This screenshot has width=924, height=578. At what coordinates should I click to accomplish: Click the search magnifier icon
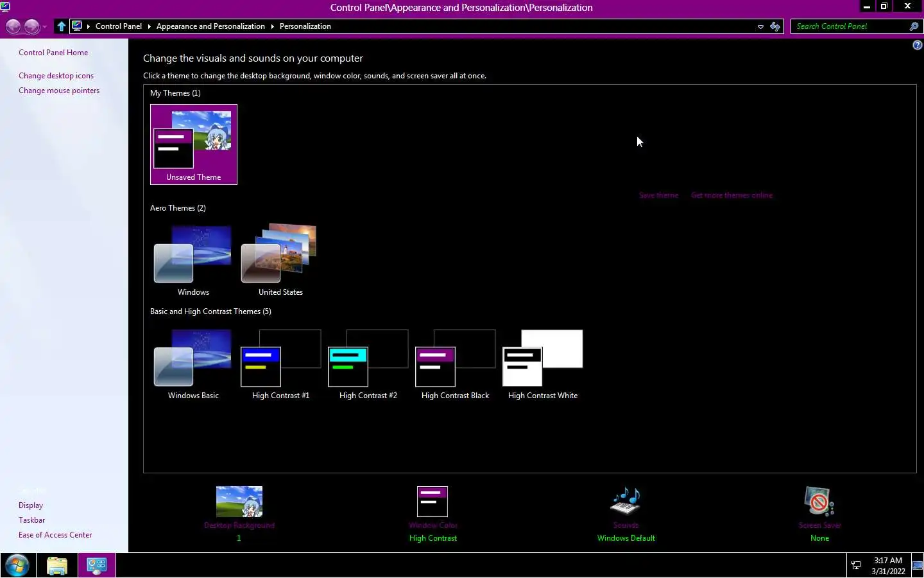pyautogui.click(x=914, y=26)
